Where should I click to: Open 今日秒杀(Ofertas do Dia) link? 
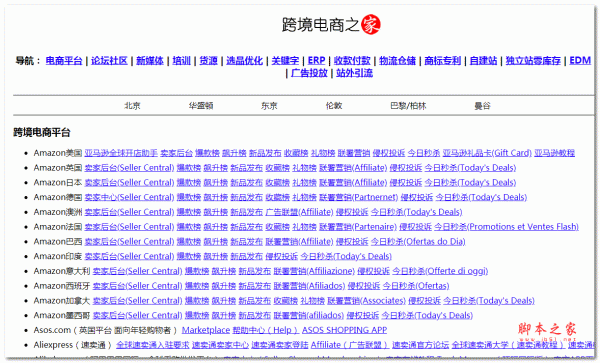point(418,241)
